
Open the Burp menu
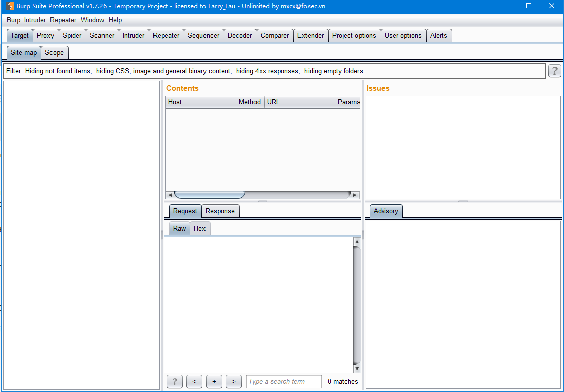click(x=13, y=20)
